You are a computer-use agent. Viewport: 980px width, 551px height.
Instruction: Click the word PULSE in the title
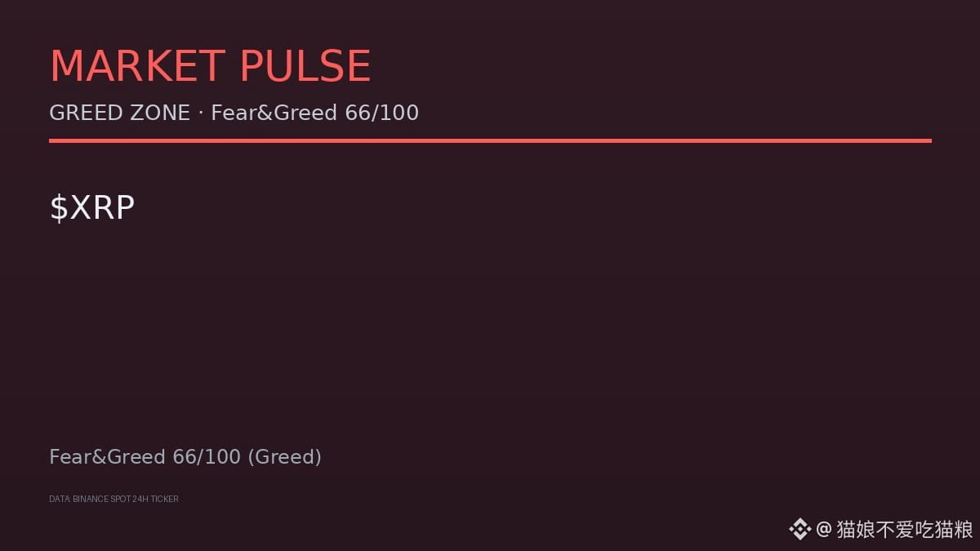[x=305, y=67]
